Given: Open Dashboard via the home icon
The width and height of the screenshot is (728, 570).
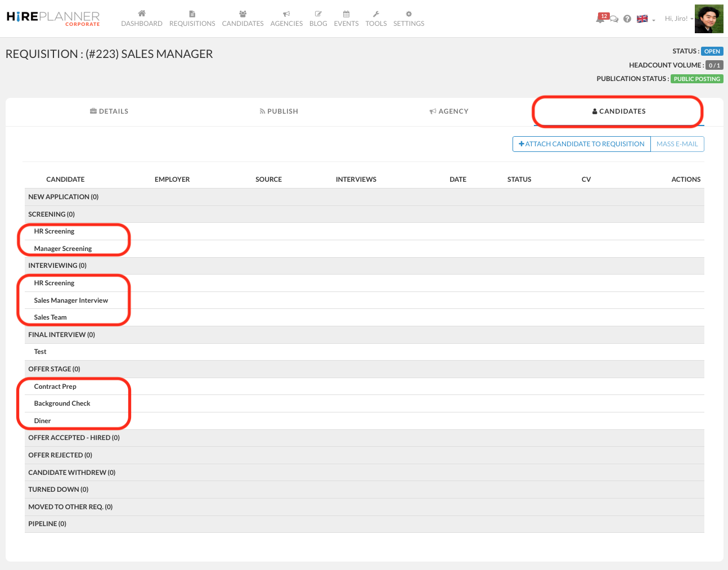Looking at the screenshot, I should click(142, 14).
